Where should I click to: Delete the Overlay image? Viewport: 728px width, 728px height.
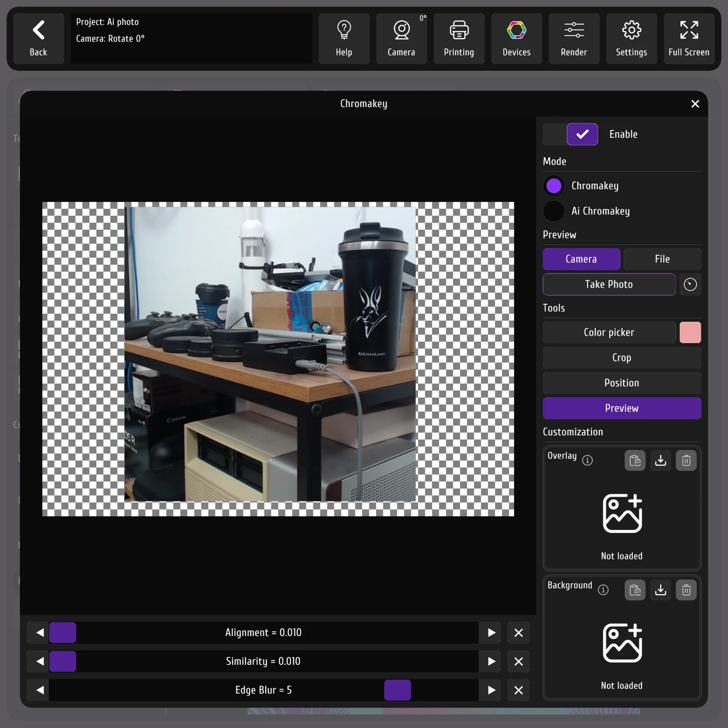tap(686, 460)
